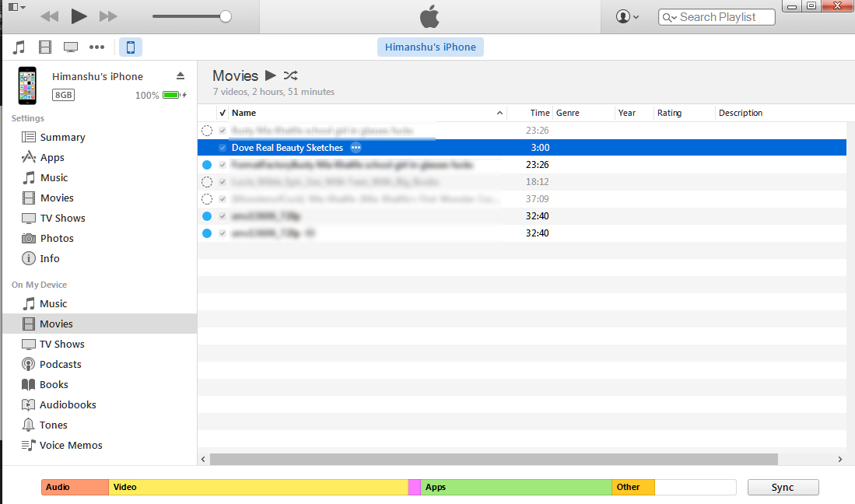This screenshot has height=504, width=855.
Task: Click the 37:09 time cell
Action: tap(537, 199)
